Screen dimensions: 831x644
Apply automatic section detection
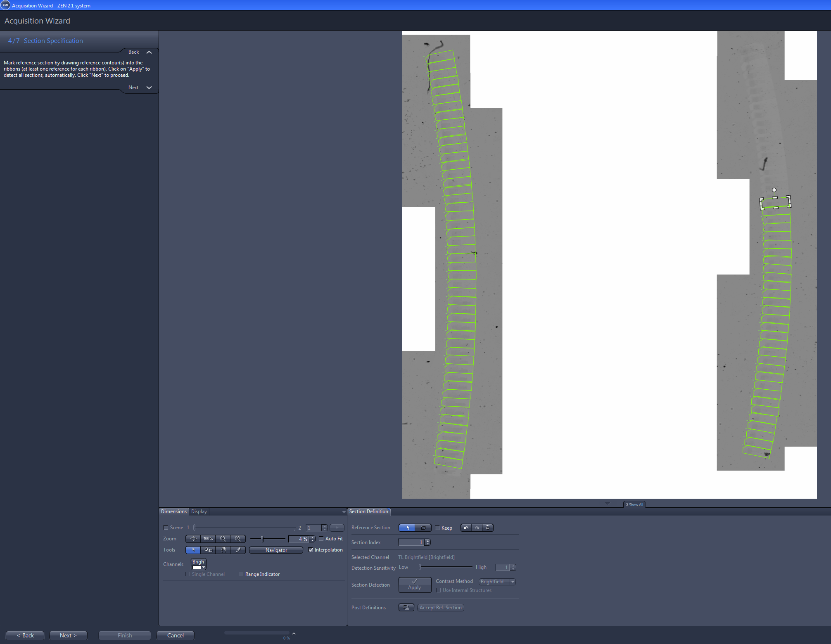click(x=415, y=585)
